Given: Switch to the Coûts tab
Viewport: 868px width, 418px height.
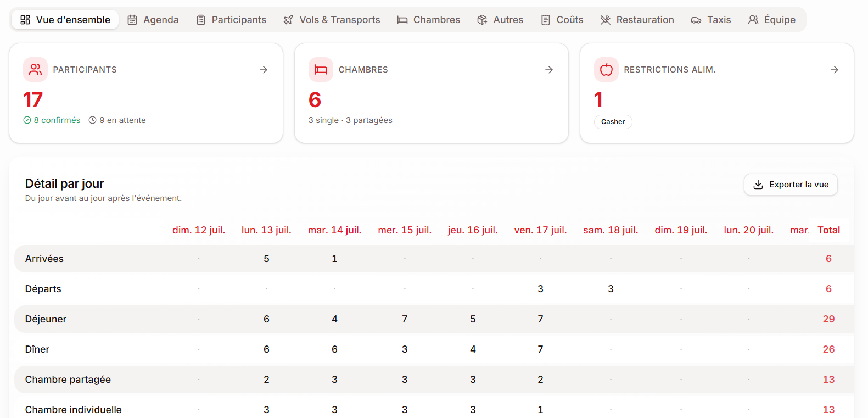Looking at the screenshot, I should tap(562, 20).
